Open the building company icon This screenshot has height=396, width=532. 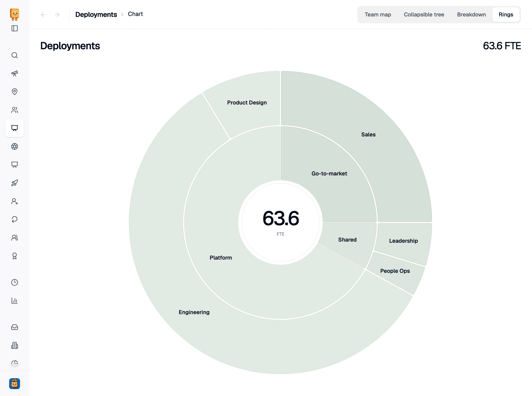point(15,345)
